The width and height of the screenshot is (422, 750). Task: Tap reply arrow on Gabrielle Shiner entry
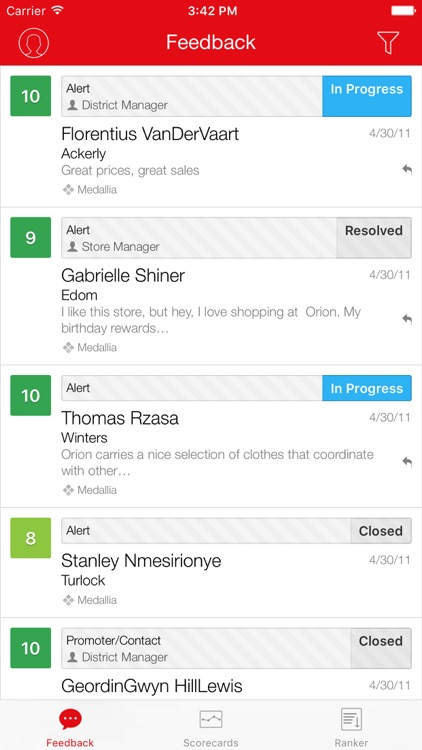coord(407,319)
